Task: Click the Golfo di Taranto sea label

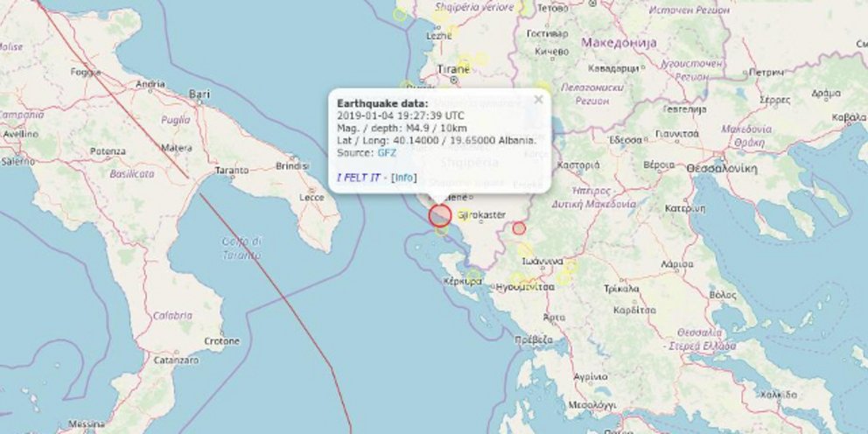Action: (241, 248)
